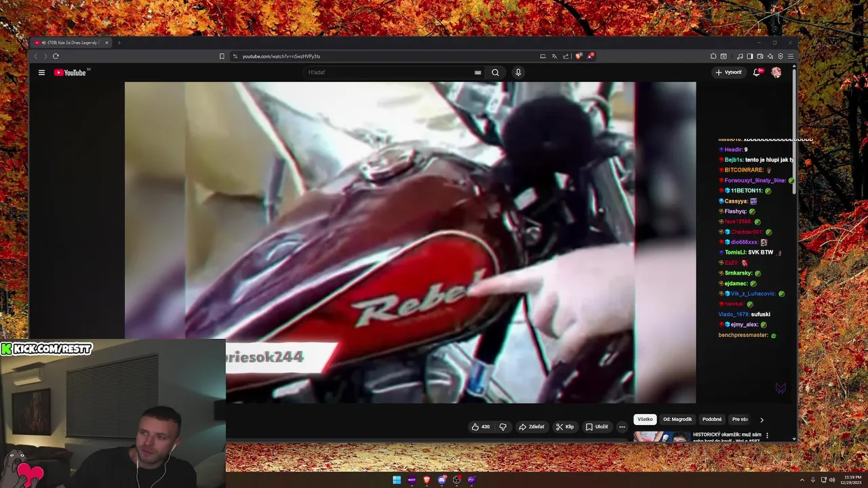The image size is (868, 488).
Task: Open Brave browser in the taskbar
Action: point(427,480)
